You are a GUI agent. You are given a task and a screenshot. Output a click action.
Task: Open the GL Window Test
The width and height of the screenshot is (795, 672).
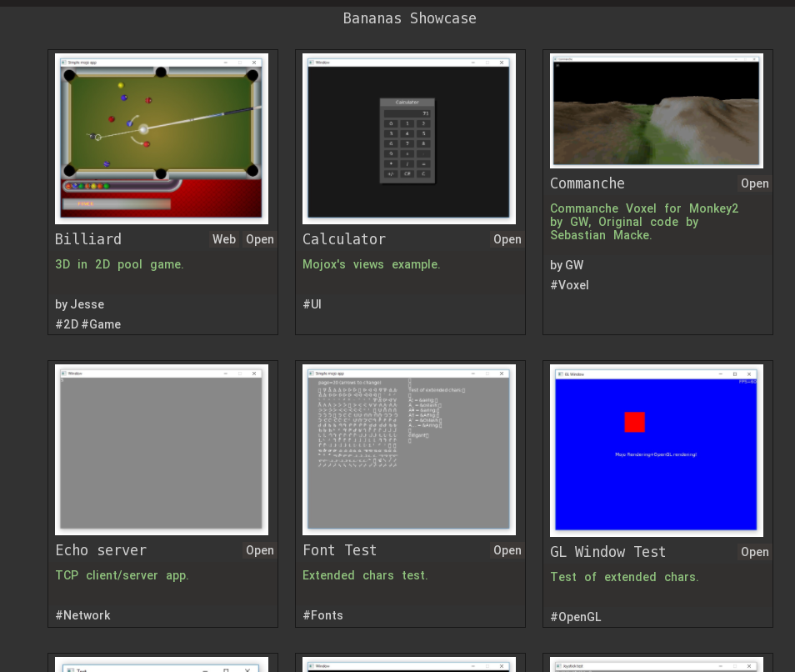pos(754,552)
